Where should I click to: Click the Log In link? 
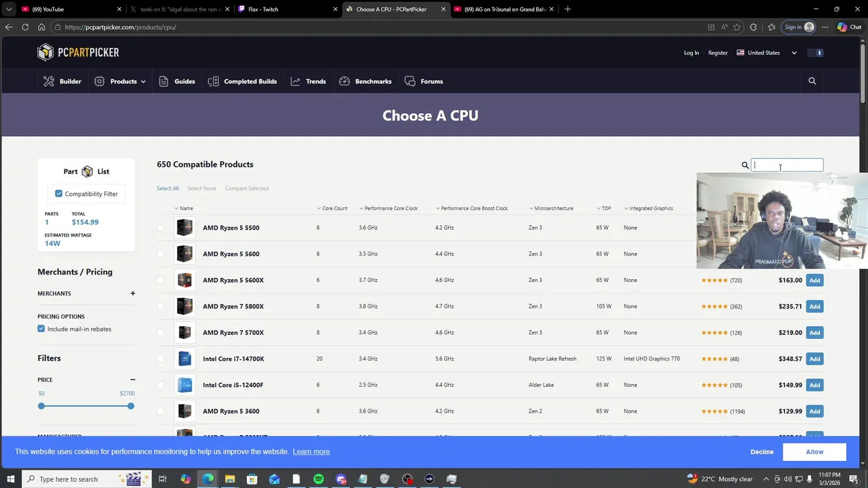tap(691, 53)
